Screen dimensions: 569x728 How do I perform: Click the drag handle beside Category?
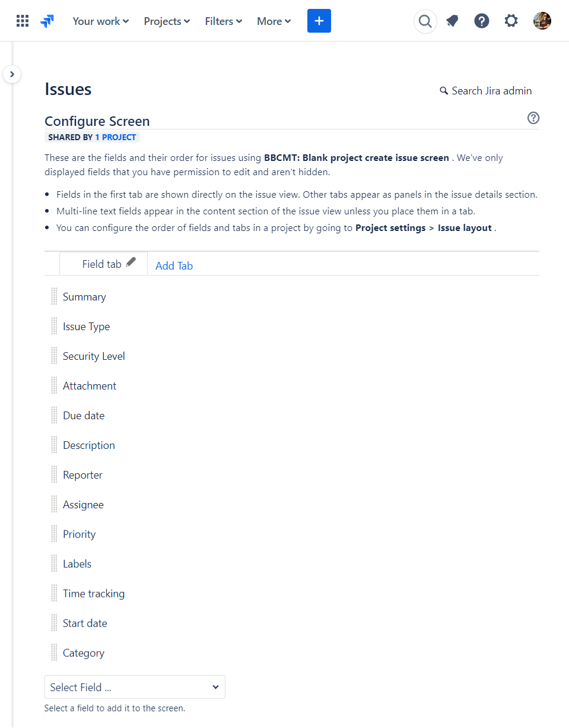(54, 653)
